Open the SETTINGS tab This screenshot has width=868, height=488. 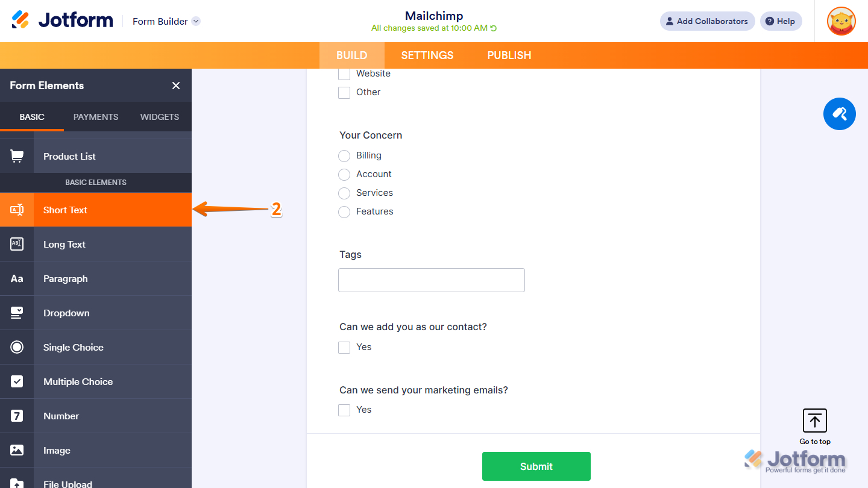pos(427,55)
